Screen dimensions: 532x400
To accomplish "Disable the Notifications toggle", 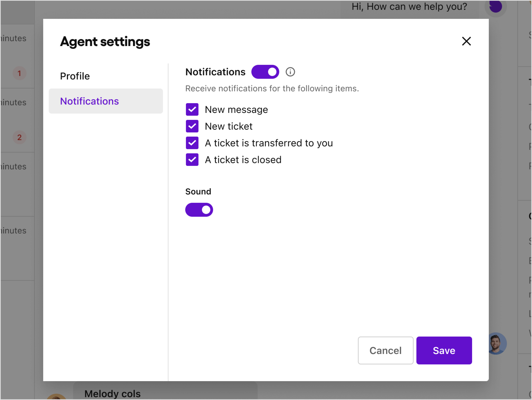I will (265, 72).
